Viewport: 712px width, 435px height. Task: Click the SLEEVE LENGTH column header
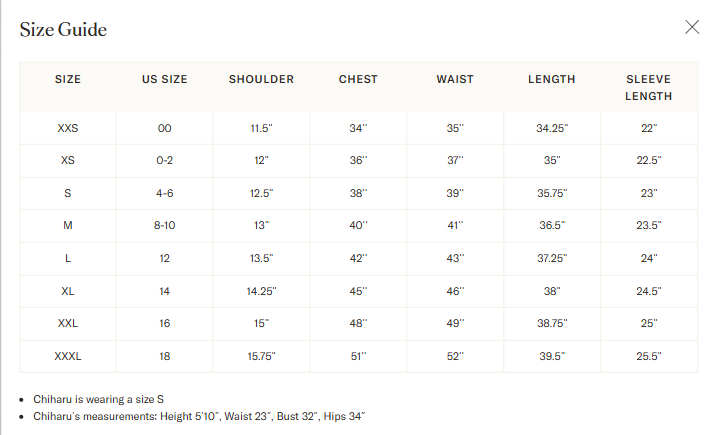tap(648, 88)
